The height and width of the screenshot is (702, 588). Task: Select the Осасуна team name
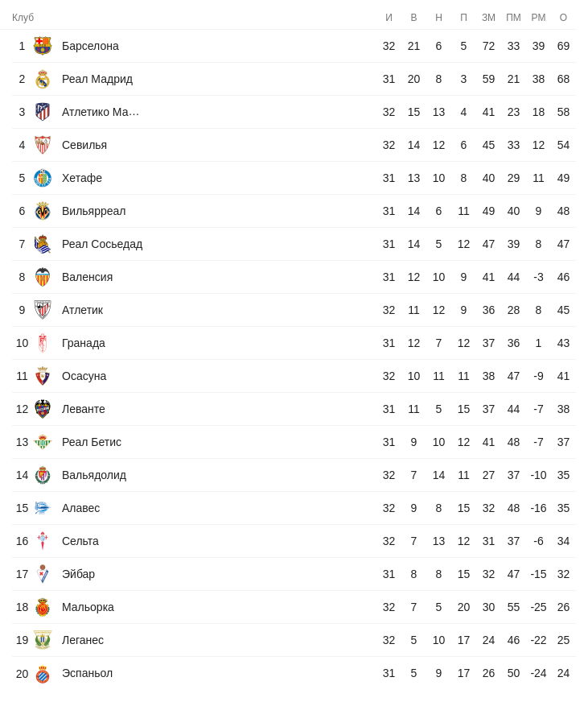(84, 376)
